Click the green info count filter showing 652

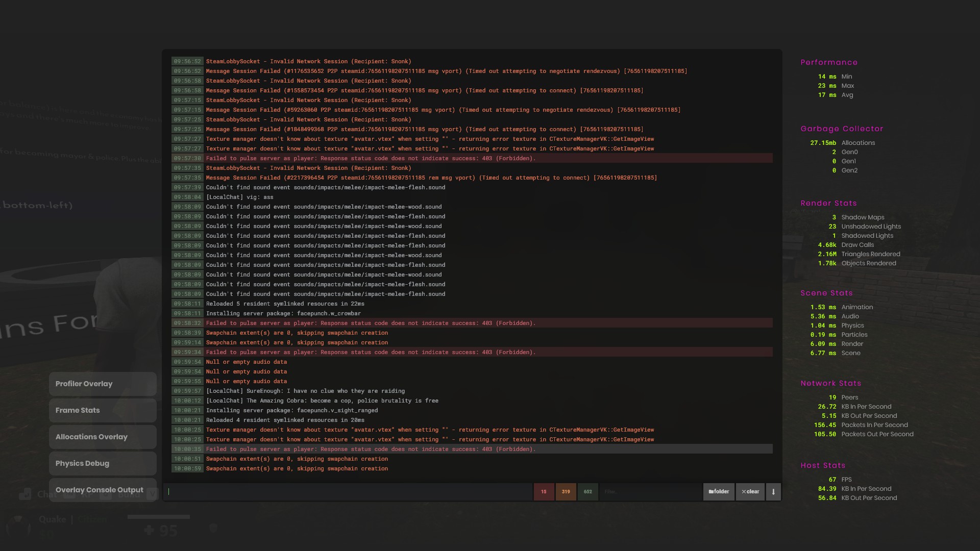[587, 492]
